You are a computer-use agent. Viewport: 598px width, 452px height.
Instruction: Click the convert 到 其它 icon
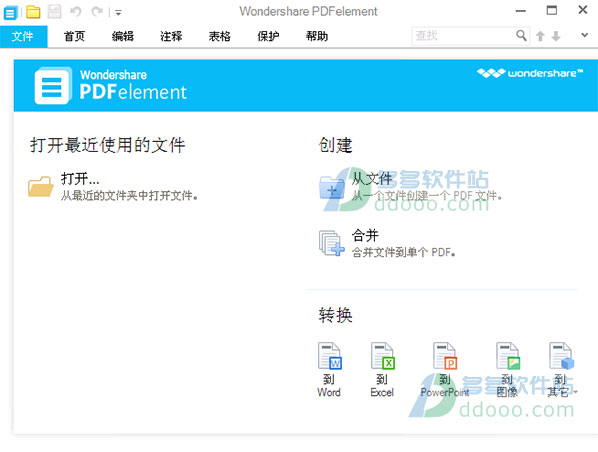click(x=561, y=356)
